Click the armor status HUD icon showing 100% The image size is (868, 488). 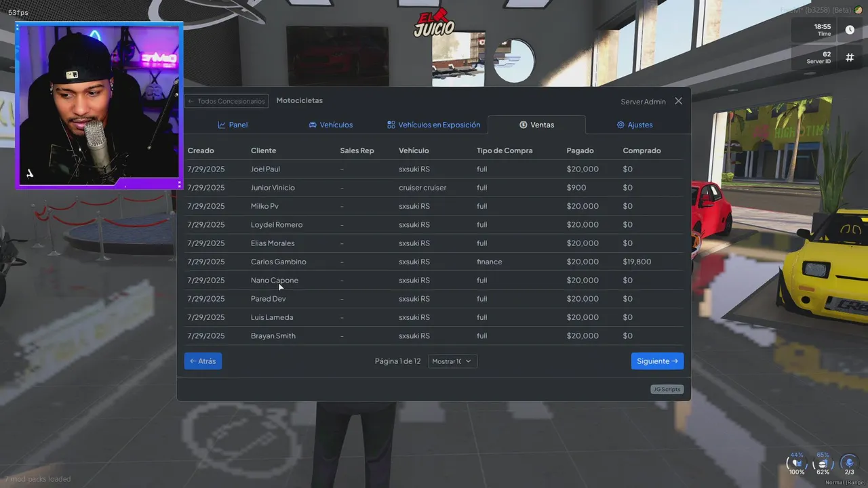point(796,464)
